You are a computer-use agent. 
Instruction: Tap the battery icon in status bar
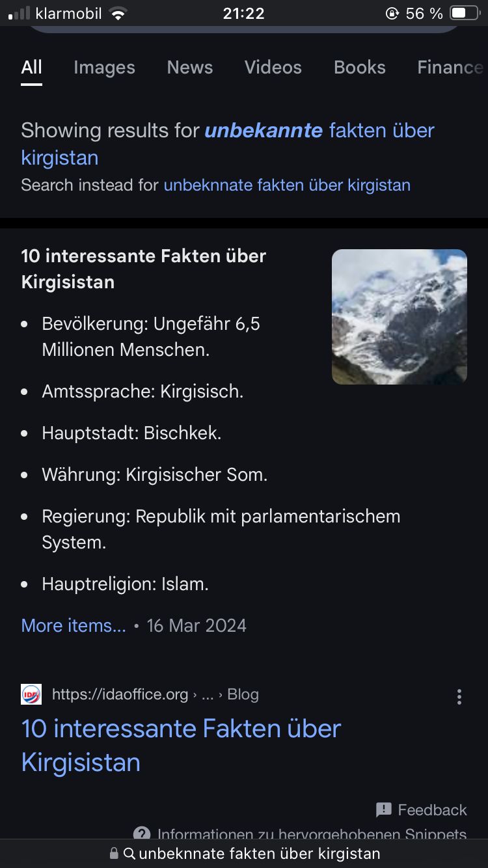click(464, 13)
